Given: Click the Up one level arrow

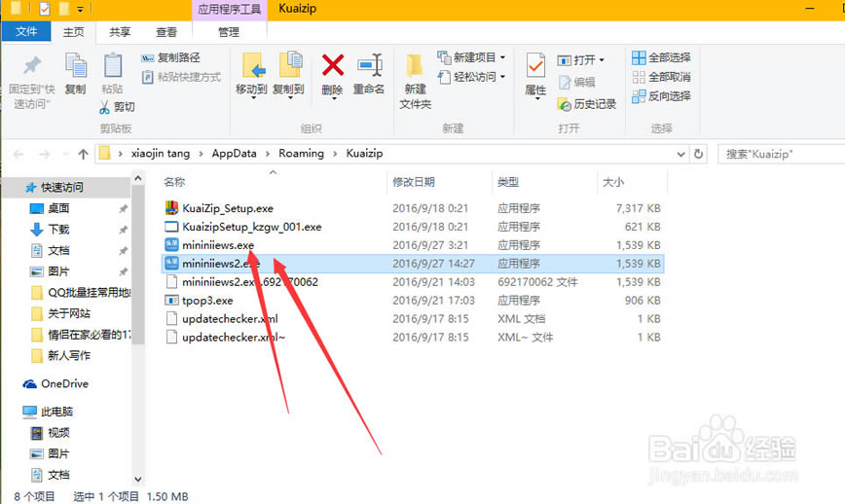Looking at the screenshot, I should [x=83, y=155].
